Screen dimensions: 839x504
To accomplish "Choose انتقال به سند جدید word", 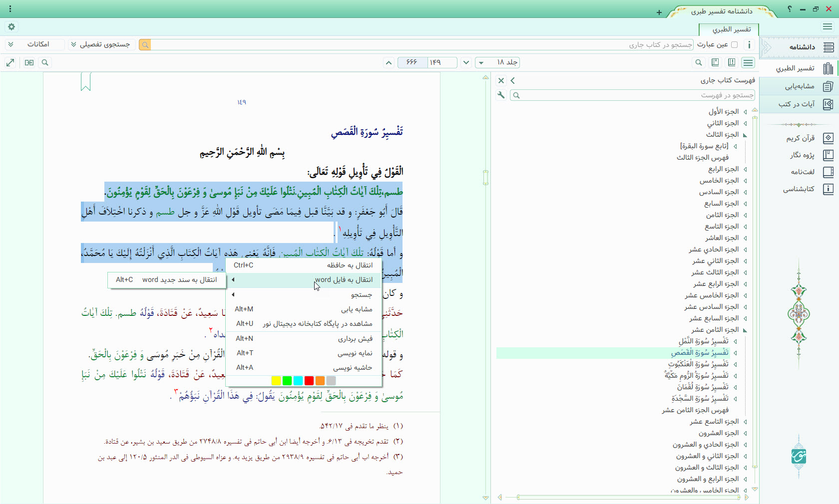I will pyautogui.click(x=167, y=280).
